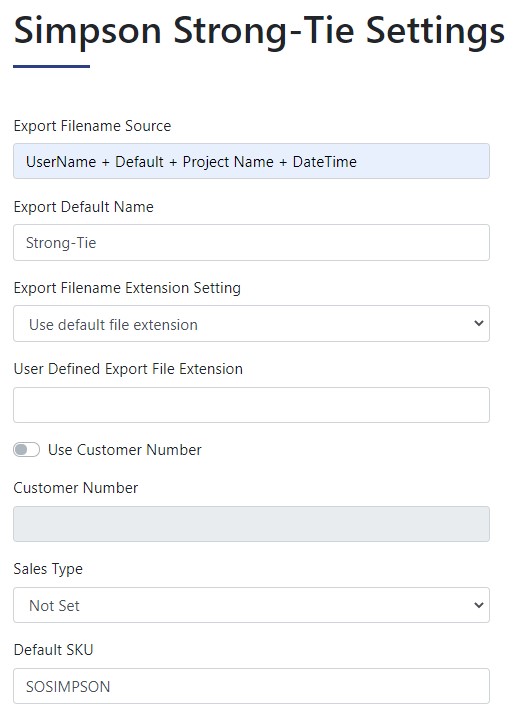This screenshot has height=713, width=522.
Task: Click the blue underline beneath the page heading
Action: click(51, 66)
